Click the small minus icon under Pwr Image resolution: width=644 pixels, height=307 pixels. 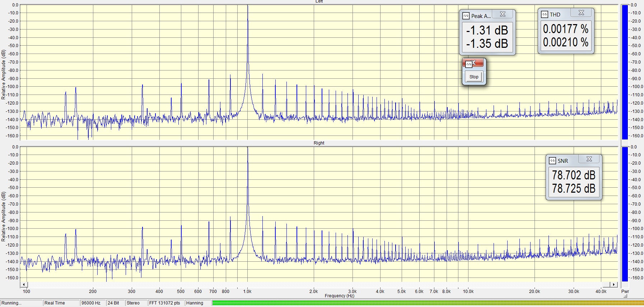coord(625,296)
